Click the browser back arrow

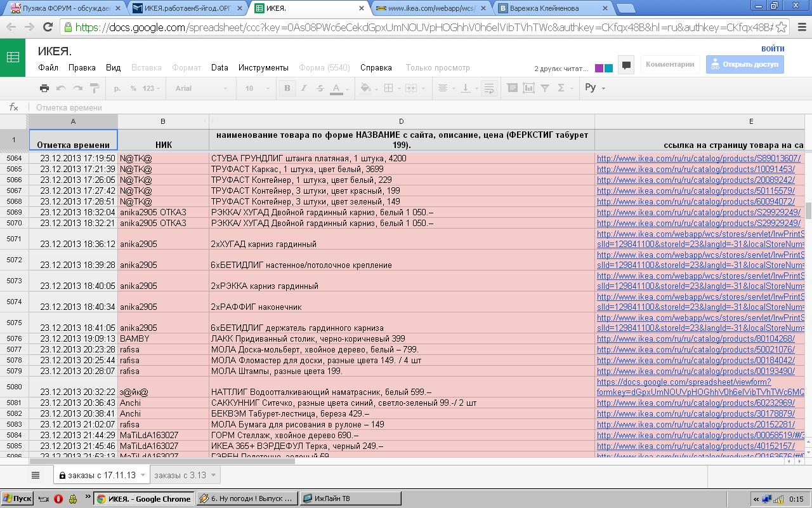click(11, 27)
